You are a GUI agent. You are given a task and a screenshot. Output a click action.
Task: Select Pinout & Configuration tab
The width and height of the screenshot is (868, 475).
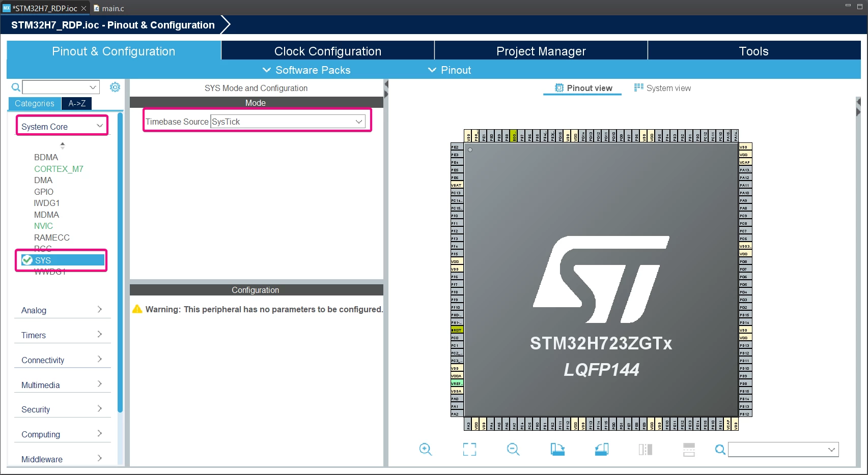click(x=114, y=51)
